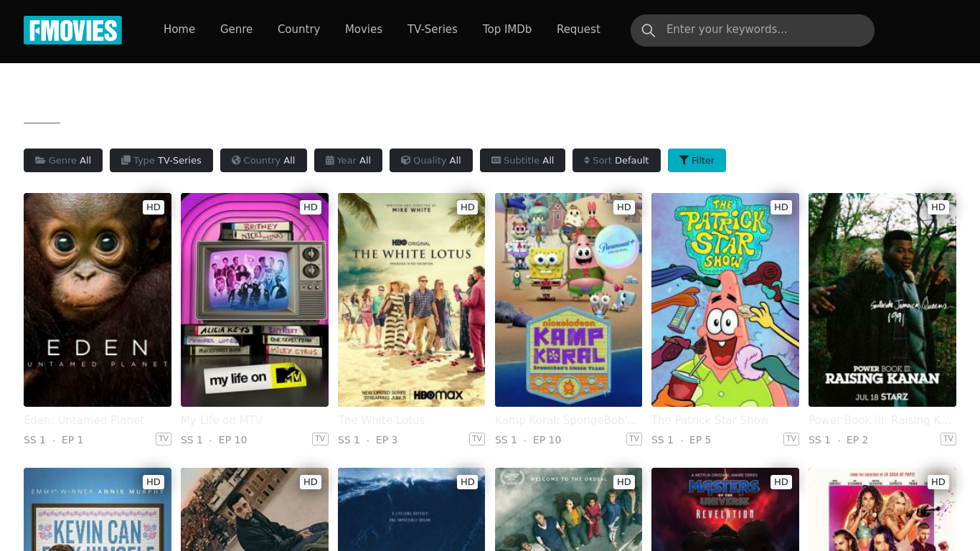The height and width of the screenshot is (551, 980).
Task: Go to the TV-Series section
Action: (433, 29)
